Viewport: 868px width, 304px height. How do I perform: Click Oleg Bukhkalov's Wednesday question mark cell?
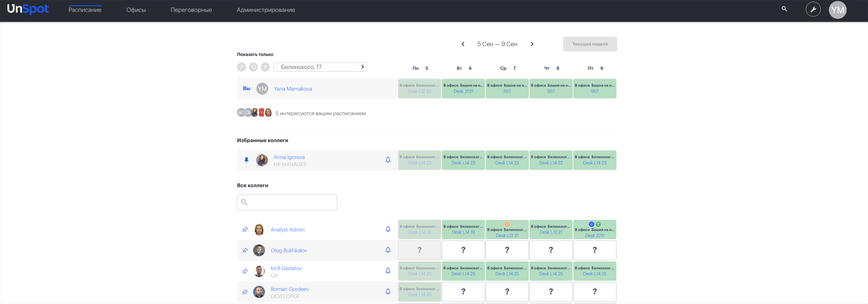click(x=507, y=250)
